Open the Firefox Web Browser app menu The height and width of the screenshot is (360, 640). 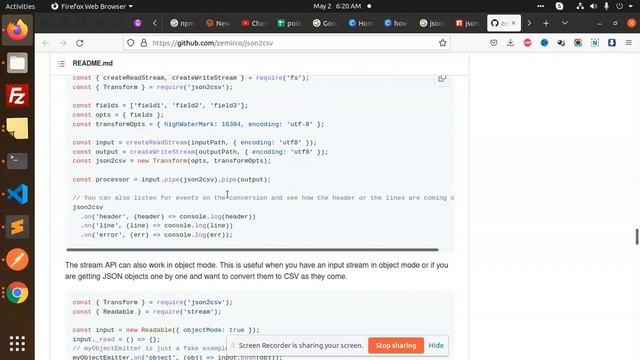pos(92,6)
